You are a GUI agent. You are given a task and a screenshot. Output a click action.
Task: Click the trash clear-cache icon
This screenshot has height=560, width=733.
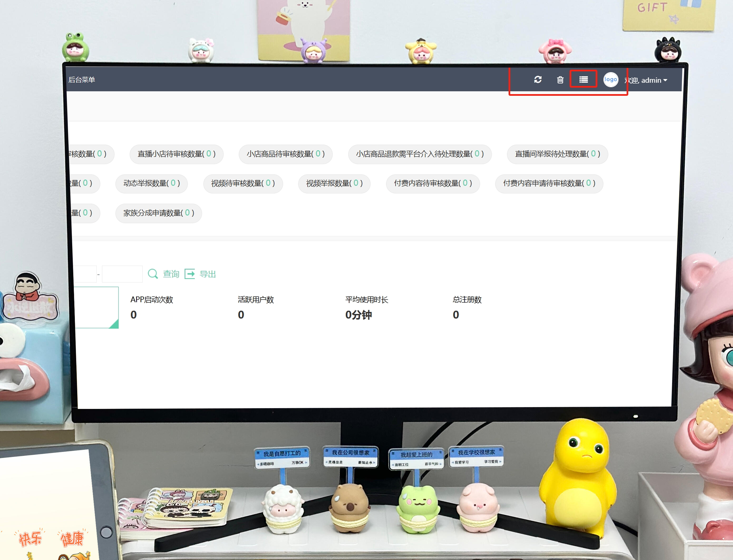coord(560,80)
